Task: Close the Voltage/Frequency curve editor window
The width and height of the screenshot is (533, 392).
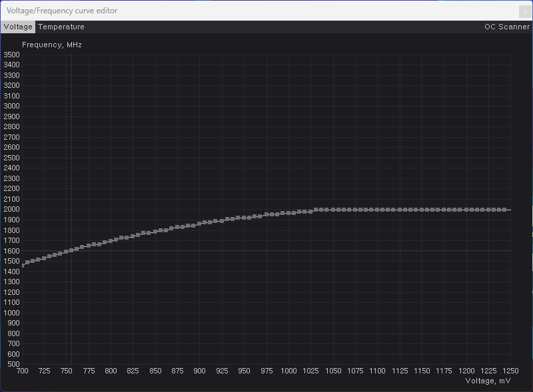Action: (x=525, y=11)
